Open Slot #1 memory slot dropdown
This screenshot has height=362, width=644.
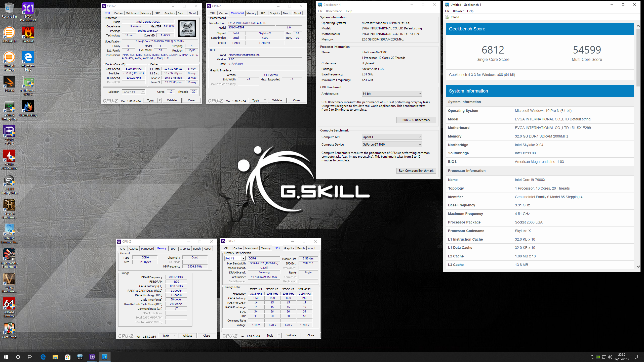(x=235, y=258)
